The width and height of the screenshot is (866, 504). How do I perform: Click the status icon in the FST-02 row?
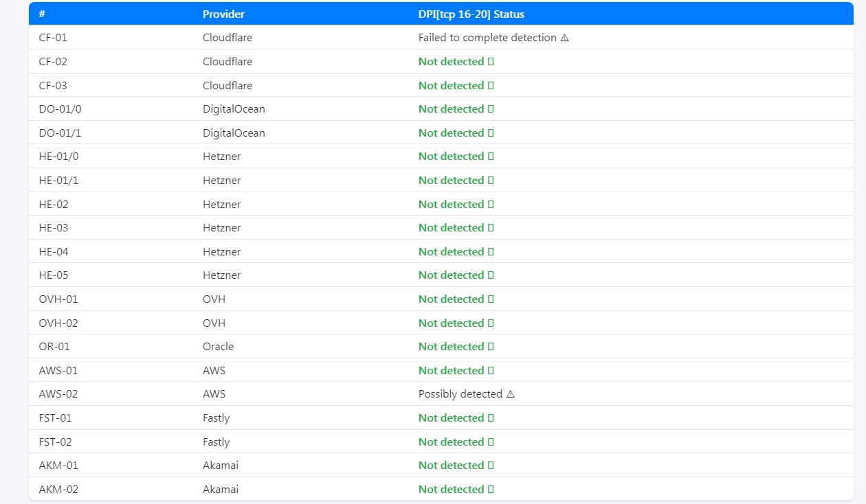[491, 442]
